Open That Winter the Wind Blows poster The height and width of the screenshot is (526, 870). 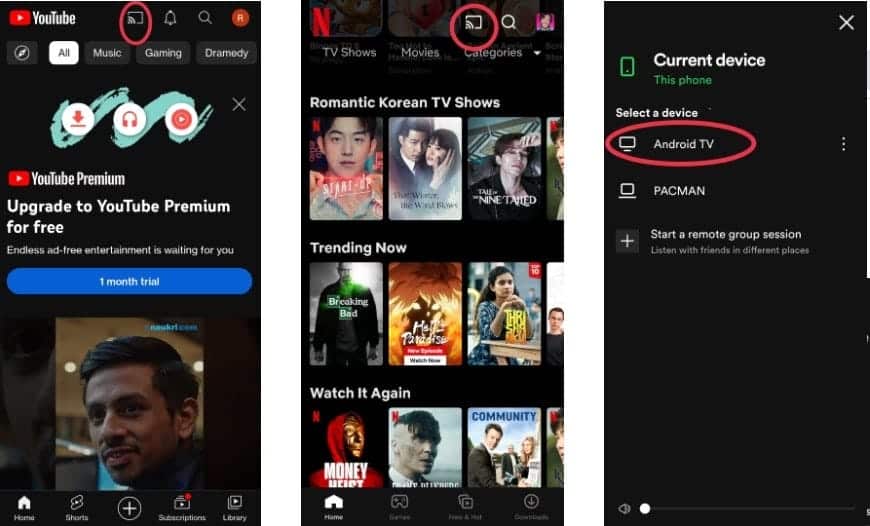pyautogui.click(x=425, y=168)
